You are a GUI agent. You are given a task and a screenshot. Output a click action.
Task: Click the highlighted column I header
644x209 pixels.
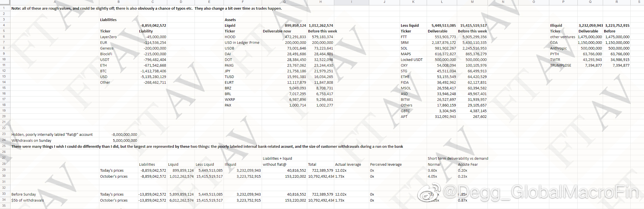click(352, 2)
